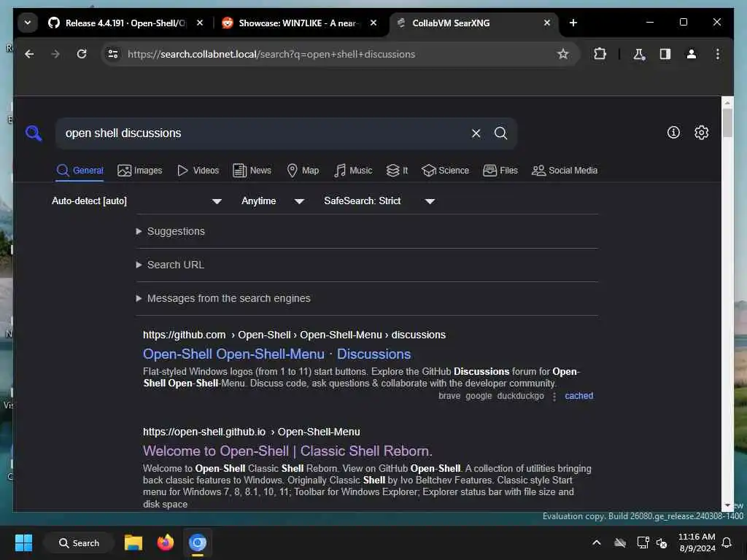Image resolution: width=747 pixels, height=560 pixels.
Task: Expand Messages from the search engines
Action: (x=223, y=298)
